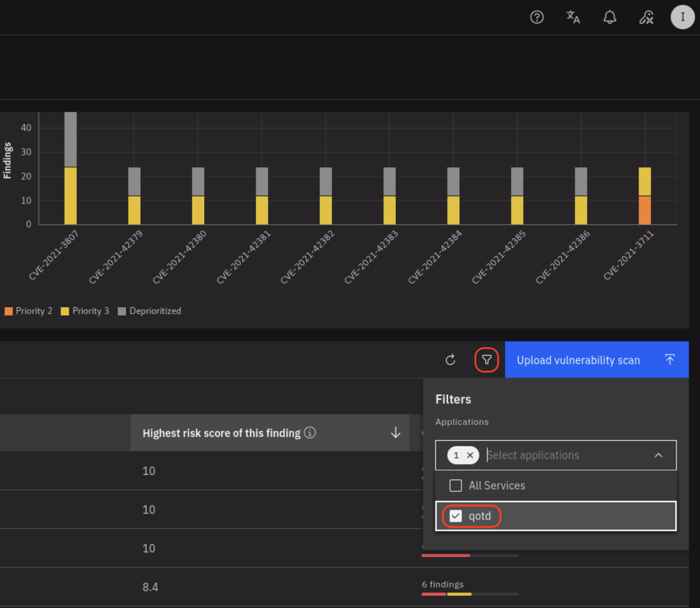The image size is (700, 608).
Task: Click the 6 findings link
Action: pos(442,584)
